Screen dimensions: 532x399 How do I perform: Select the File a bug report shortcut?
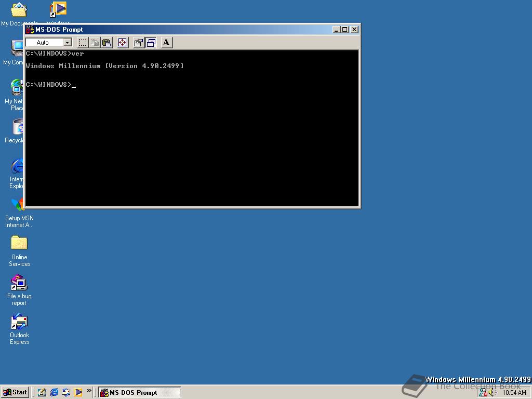[x=19, y=283]
